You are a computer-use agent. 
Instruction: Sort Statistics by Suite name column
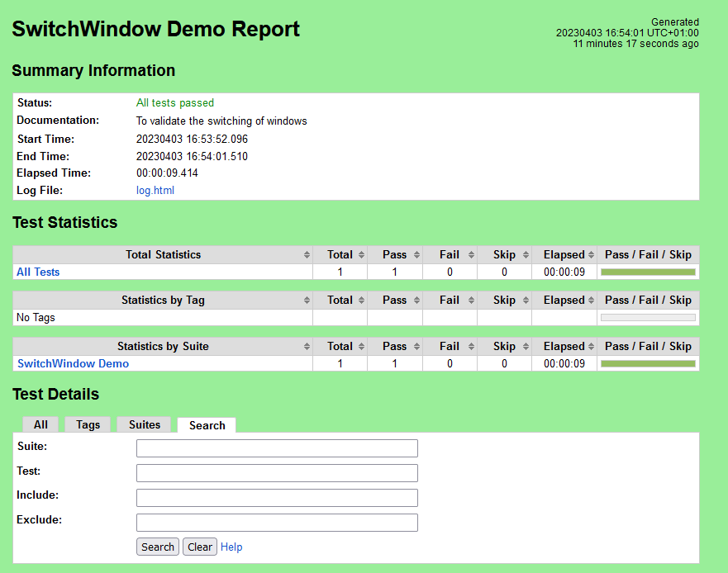point(163,347)
